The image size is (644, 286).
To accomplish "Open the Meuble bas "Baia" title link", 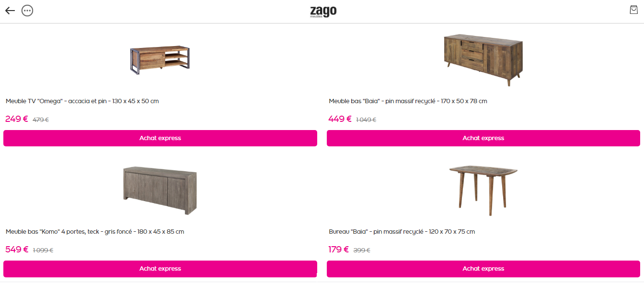I will [408, 101].
